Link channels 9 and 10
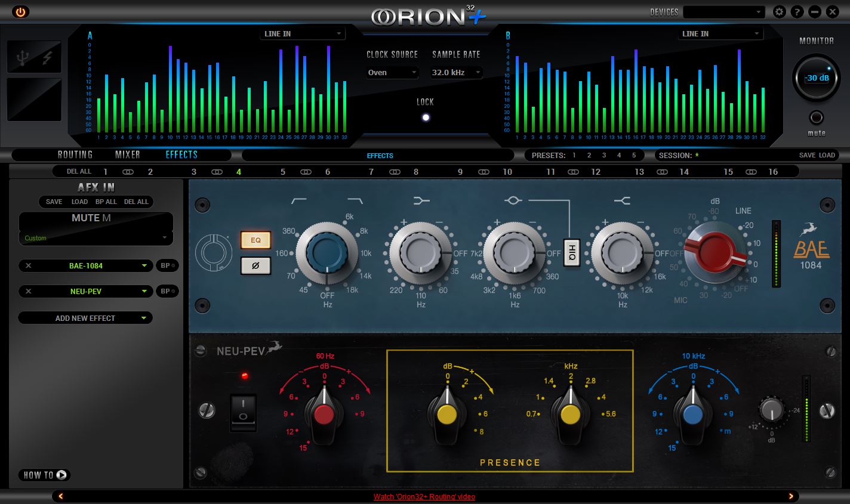Image resolution: width=850 pixels, height=504 pixels. pyautogui.click(x=483, y=172)
